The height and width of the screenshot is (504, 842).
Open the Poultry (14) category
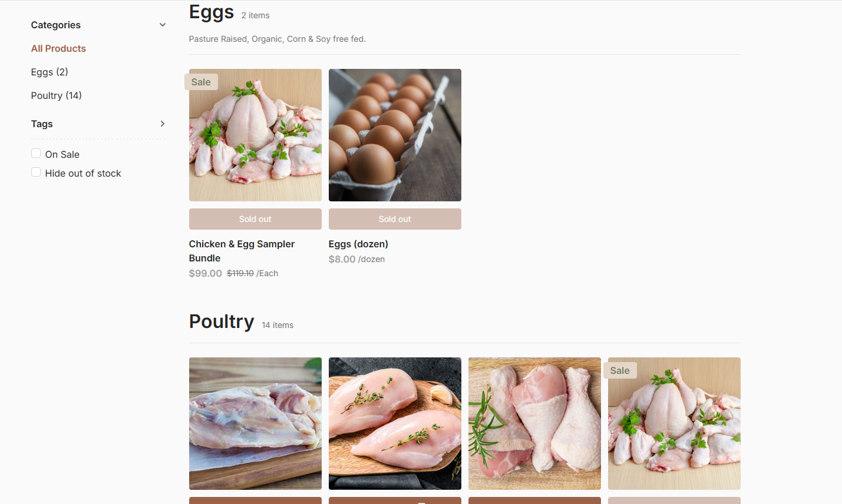pos(56,95)
